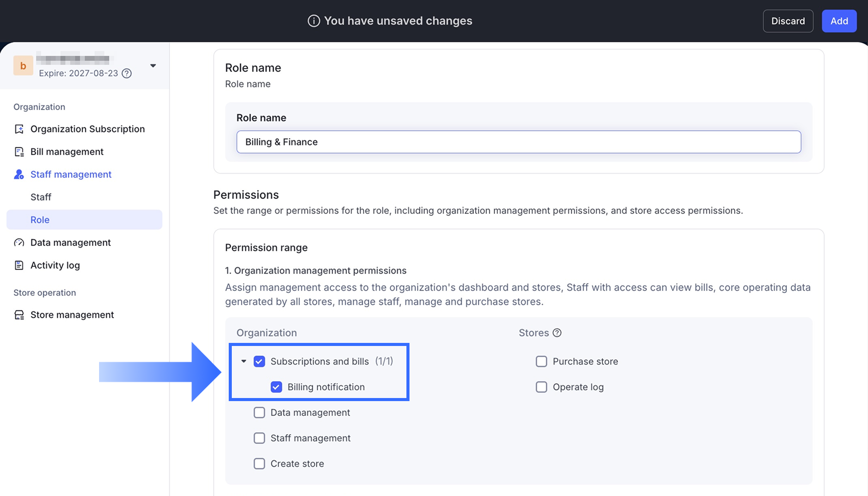Click the Staff management person icon
868x496 pixels.
pos(19,175)
